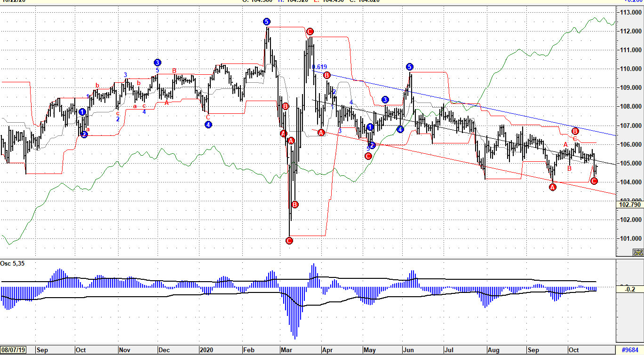Select the red circled C marker in October 2020
This screenshot has height=355, width=644.
(594, 181)
